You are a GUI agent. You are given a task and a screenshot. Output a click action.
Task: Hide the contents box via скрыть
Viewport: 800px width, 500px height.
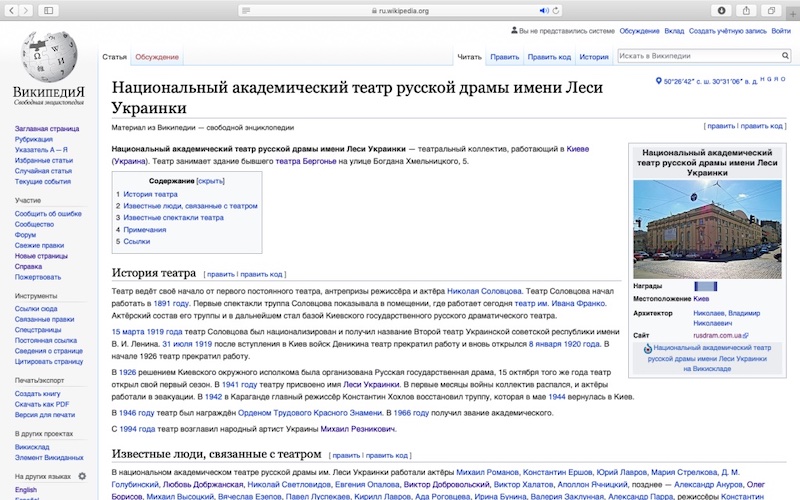tap(210, 181)
